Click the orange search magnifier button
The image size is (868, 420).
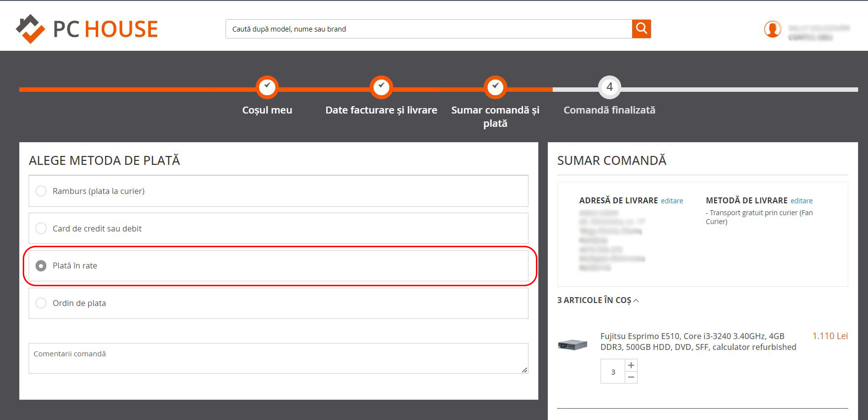click(641, 29)
